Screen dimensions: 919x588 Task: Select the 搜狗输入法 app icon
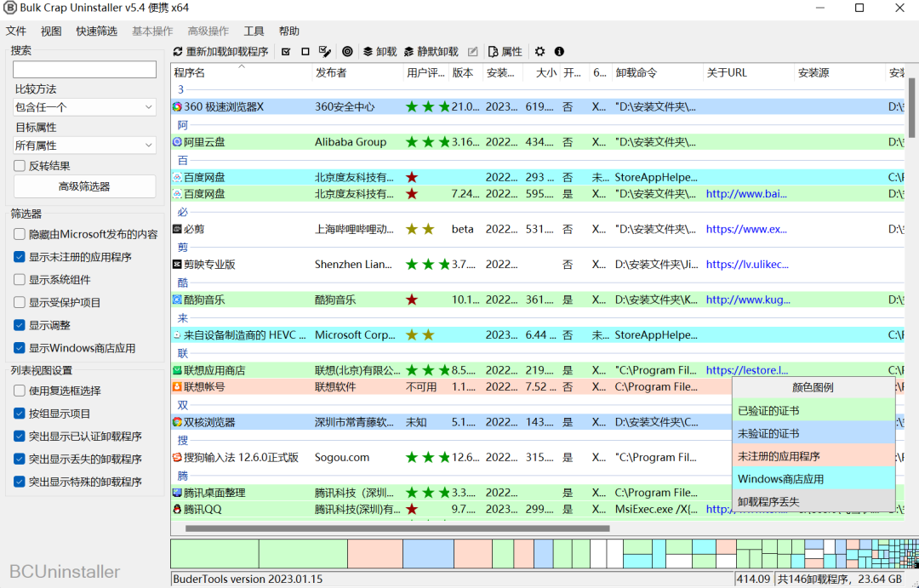[x=177, y=457]
